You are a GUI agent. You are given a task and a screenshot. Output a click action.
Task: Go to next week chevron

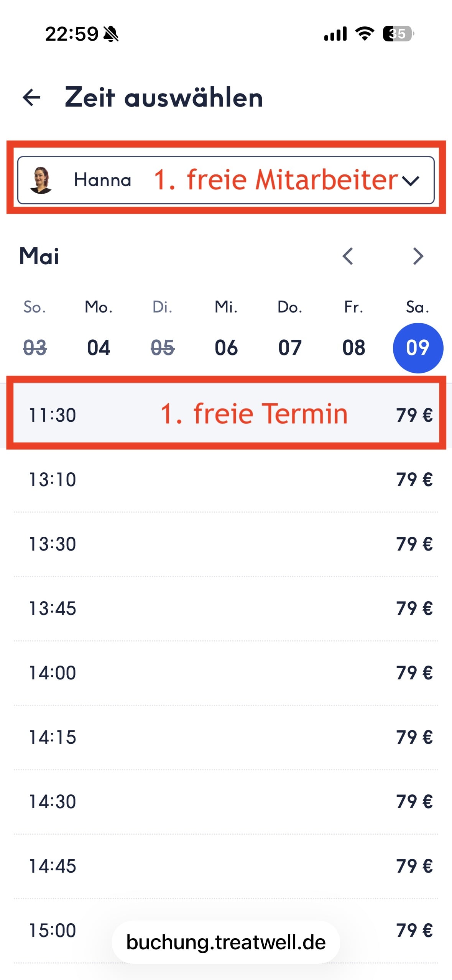click(x=418, y=256)
